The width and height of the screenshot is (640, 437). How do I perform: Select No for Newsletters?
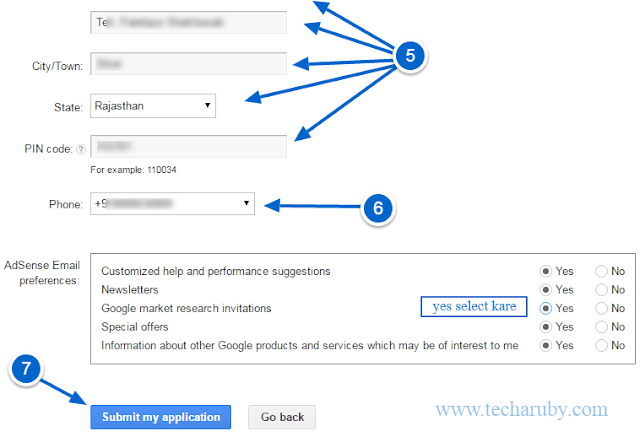[x=601, y=290]
